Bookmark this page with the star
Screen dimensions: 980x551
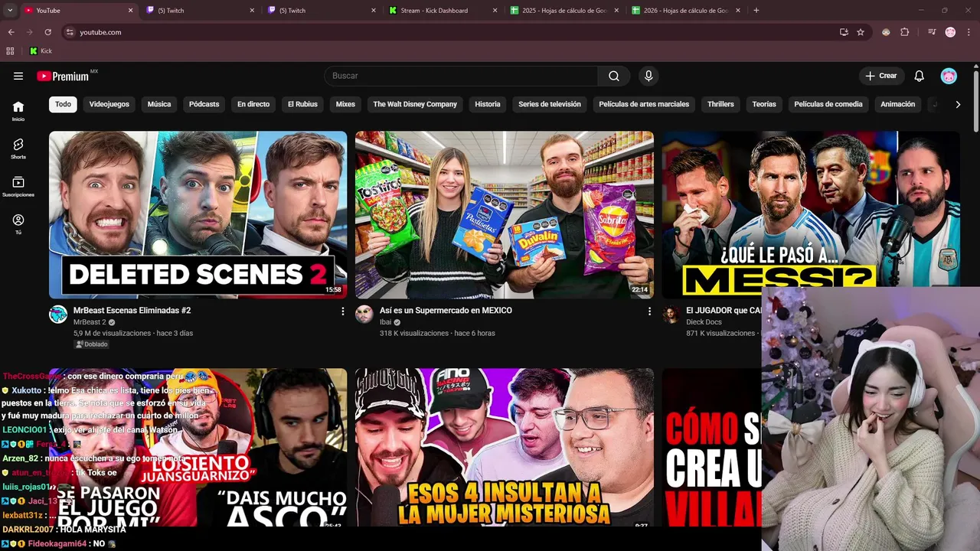pos(861,32)
